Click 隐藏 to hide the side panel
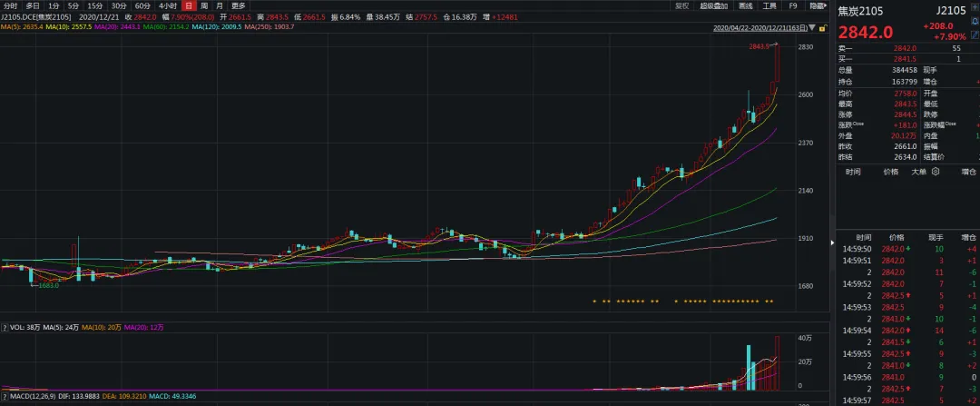This screenshot has width=980, height=406. (x=818, y=5)
